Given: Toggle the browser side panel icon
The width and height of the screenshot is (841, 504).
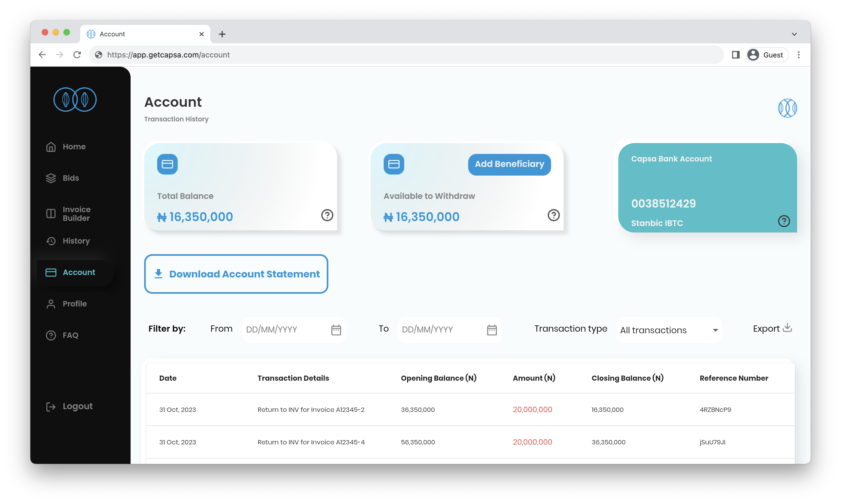Looking at the screenshot, I should 735,55.
